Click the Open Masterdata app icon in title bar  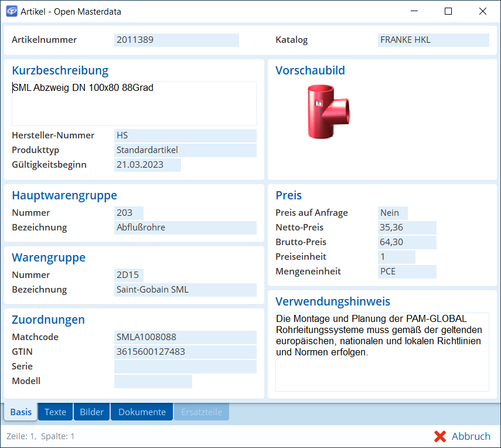point(11,11)
